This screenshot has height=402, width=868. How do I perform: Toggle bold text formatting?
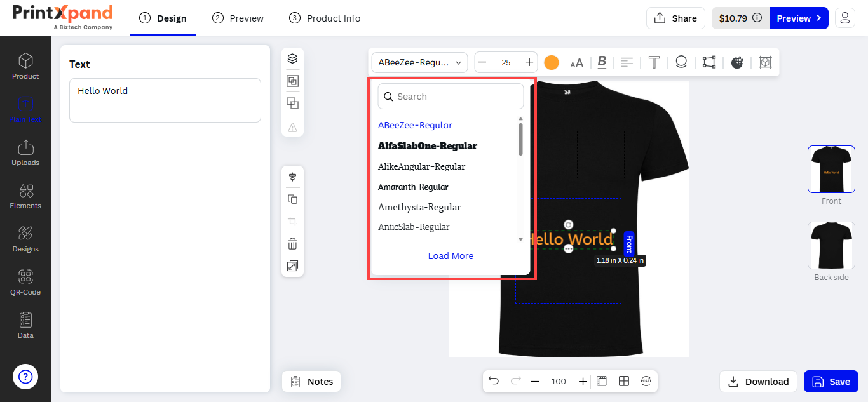click(x=602, y=62)
